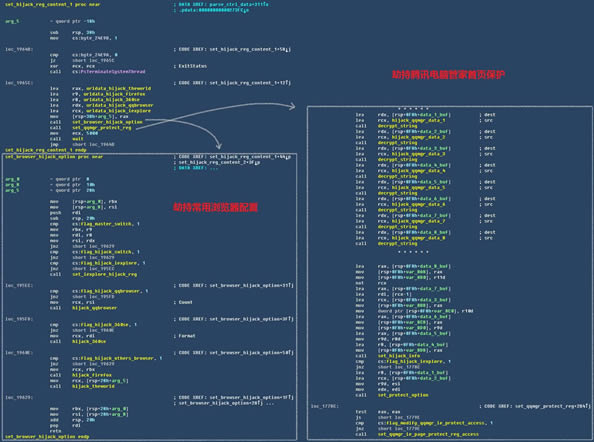594x442 pixels.
Task: Click the urldata_hijack_qqbrowser operand
Action: pyautogui.click(x=119, y=105)
